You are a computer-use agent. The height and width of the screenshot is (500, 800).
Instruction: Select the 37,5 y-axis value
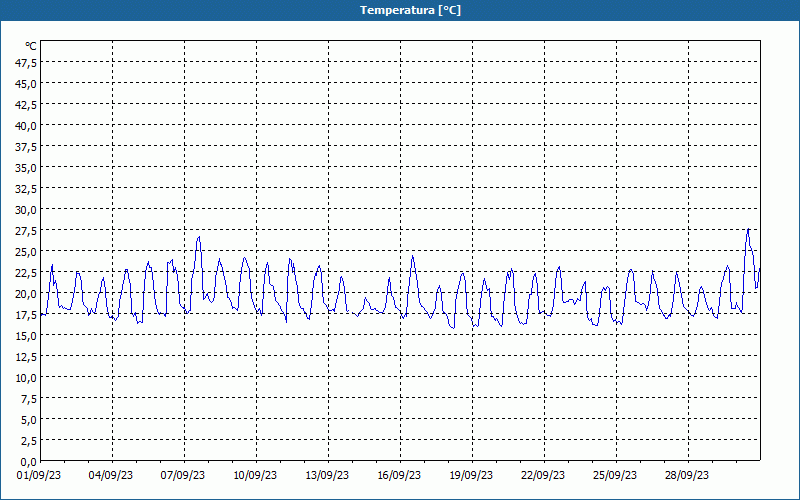click(26, 147)
